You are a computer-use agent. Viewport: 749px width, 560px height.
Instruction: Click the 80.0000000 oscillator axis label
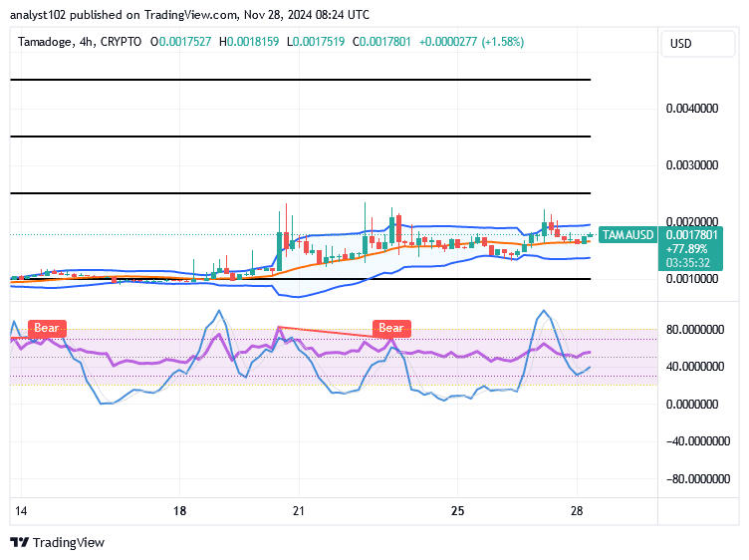[695, 329]
